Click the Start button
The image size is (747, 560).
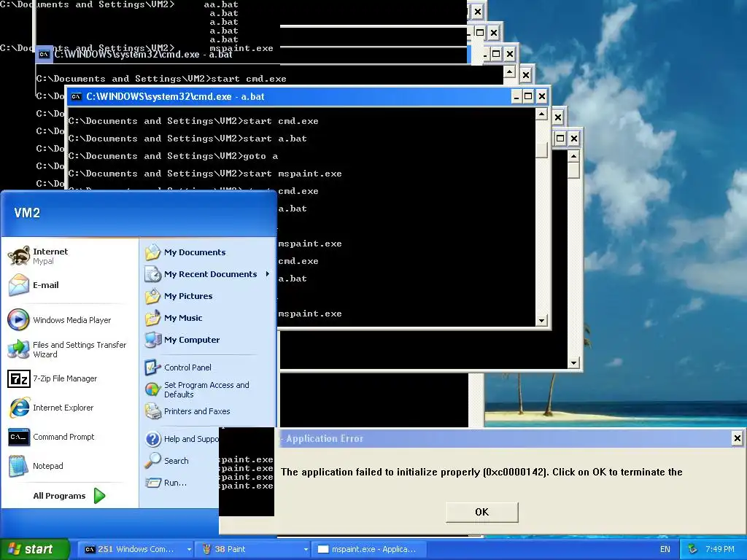(x=34, y=549)
